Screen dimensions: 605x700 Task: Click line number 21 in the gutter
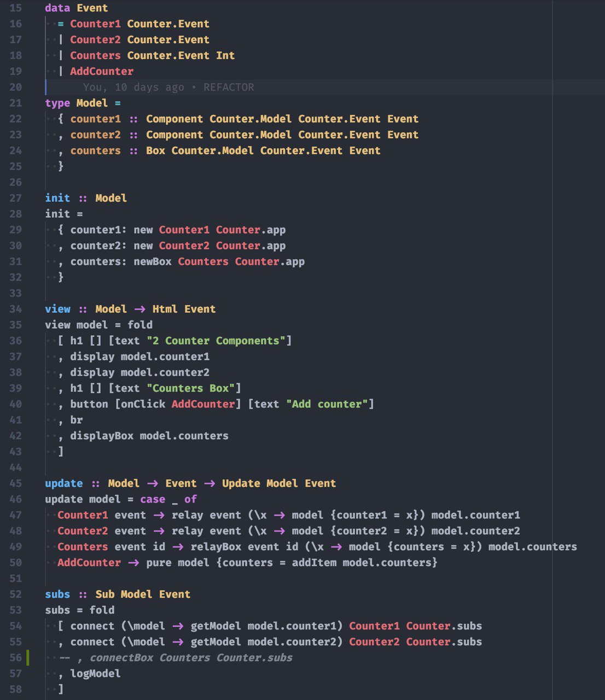(16, 103)
